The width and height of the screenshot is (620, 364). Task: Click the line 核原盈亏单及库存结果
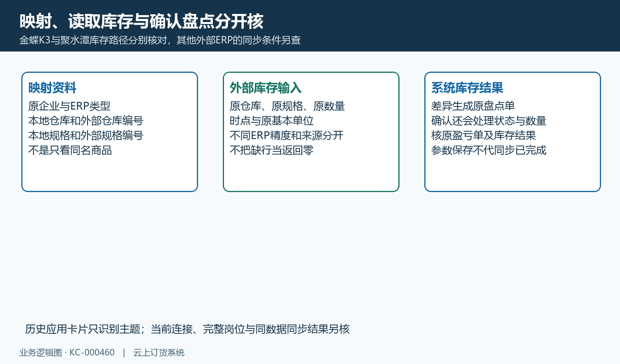coord(484,136)
